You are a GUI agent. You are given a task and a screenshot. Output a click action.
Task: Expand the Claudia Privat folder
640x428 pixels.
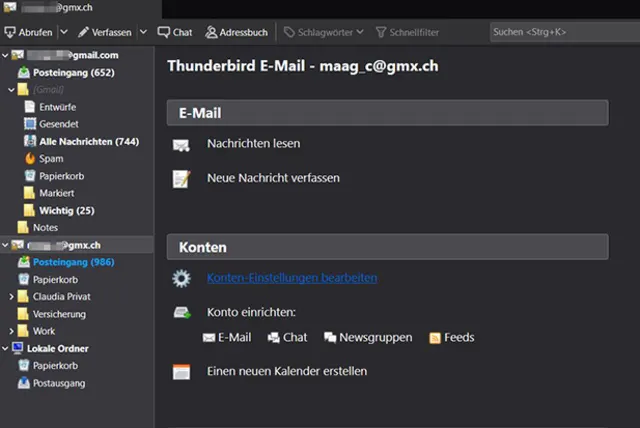click(11, 297)
